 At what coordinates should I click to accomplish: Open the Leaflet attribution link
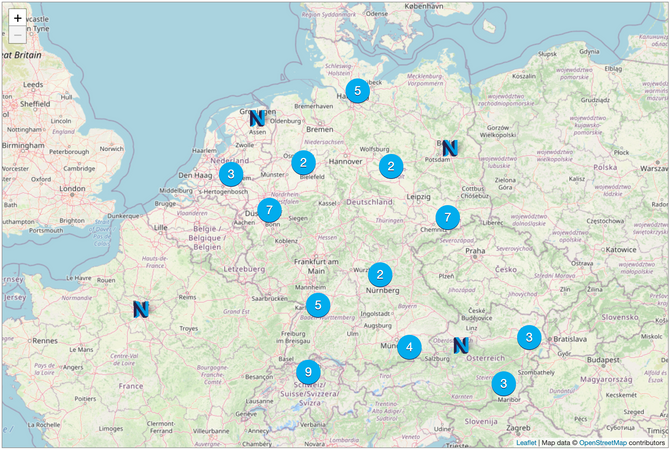(526, 441)
